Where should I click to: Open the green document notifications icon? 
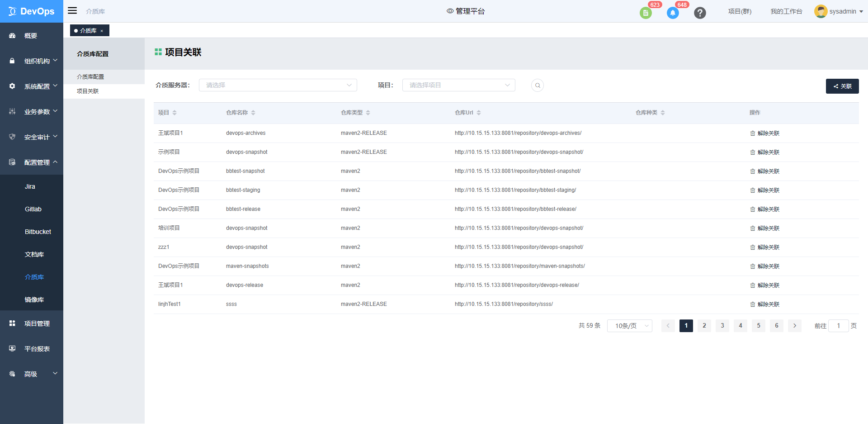[x=646, y=13]
